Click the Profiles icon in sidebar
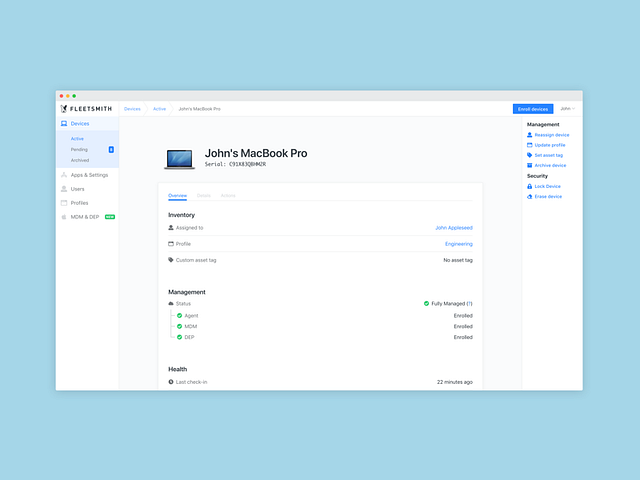Screen dimensions: 640x480 click(64, 203)
